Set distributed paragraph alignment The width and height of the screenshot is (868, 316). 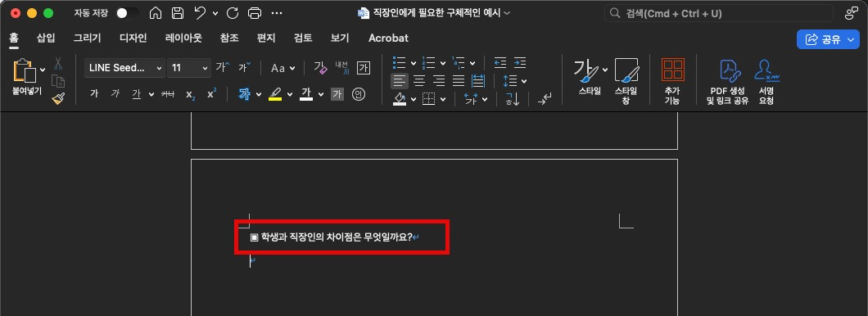[478, 81]
